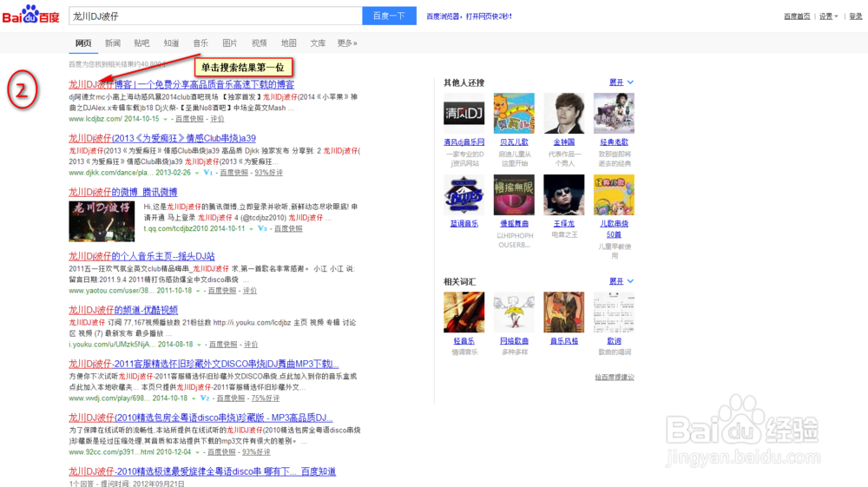The width and height of the screenshot is (868, 487).
Task: Select the 网页 tab
Action: [83, 43]
